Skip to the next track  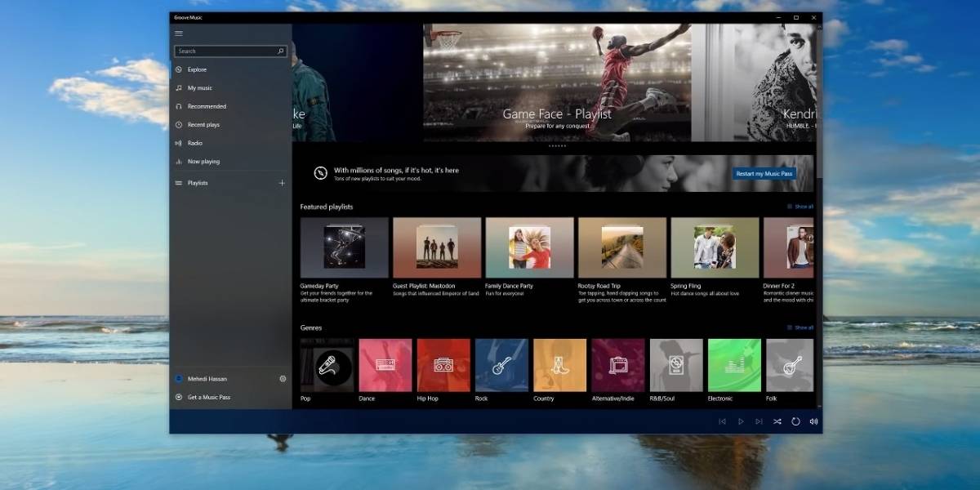[759, 421]
